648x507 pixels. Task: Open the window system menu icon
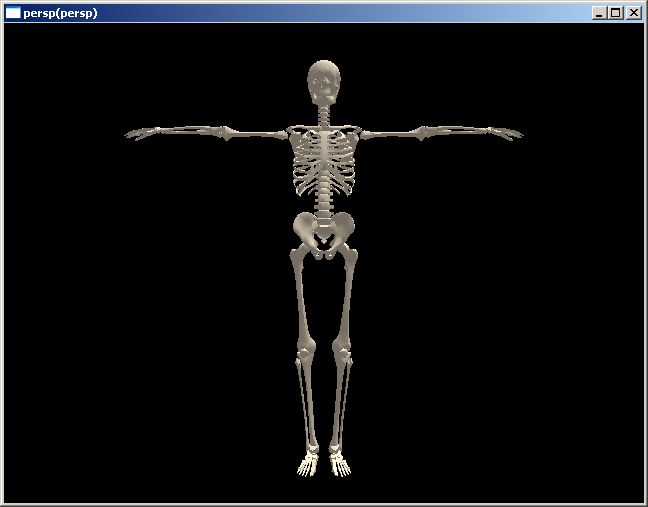(13, 13)
